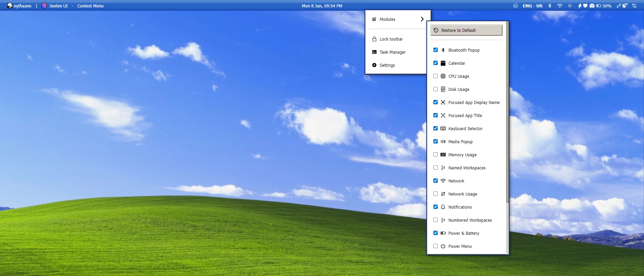Click the Seelen UI app icon in toolbar
Image resolution: width=644 pixels, height=276 pixels.
tap(44, 6)
